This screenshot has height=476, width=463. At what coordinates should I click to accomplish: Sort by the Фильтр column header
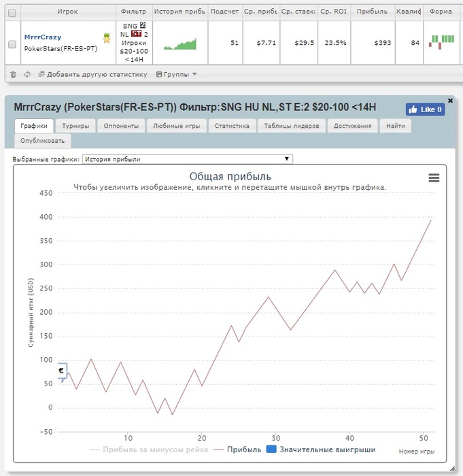(133, 12)
